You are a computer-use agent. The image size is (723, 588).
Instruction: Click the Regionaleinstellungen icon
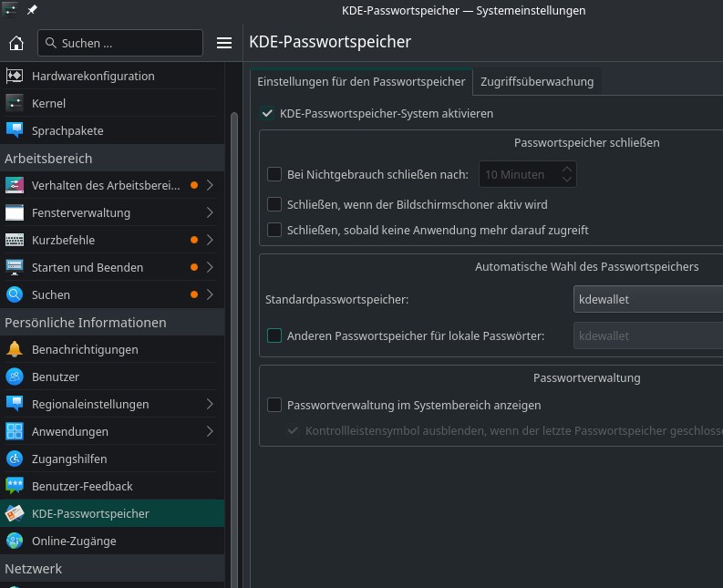point(15,404)
